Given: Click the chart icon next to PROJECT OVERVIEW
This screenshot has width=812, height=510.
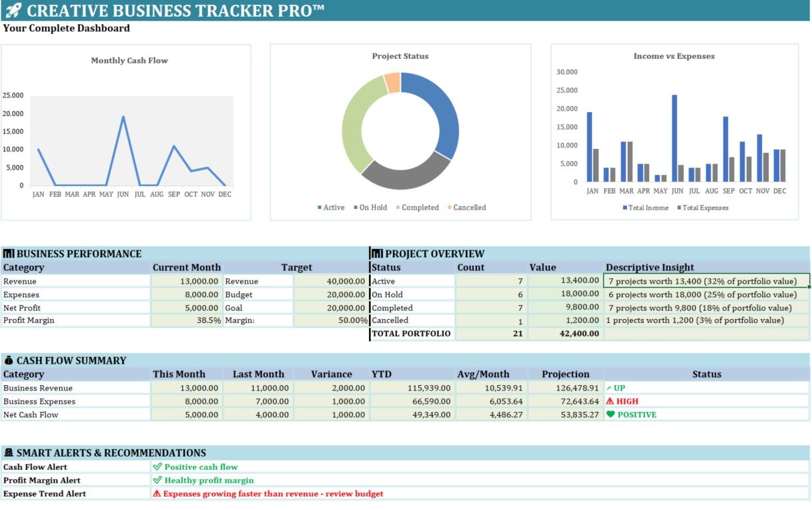Looking at the screenshot, I should tap(379, 254).
